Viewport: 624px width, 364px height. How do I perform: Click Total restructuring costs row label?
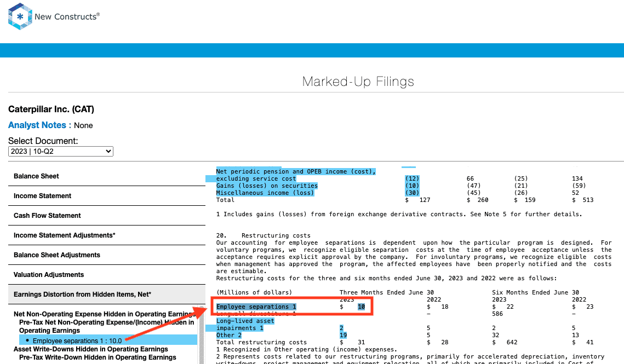(261, 343)
